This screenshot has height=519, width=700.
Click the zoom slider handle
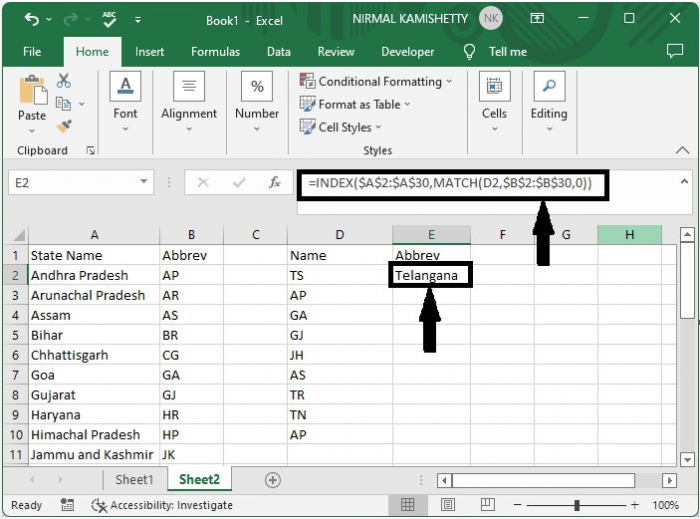[577, 505]
